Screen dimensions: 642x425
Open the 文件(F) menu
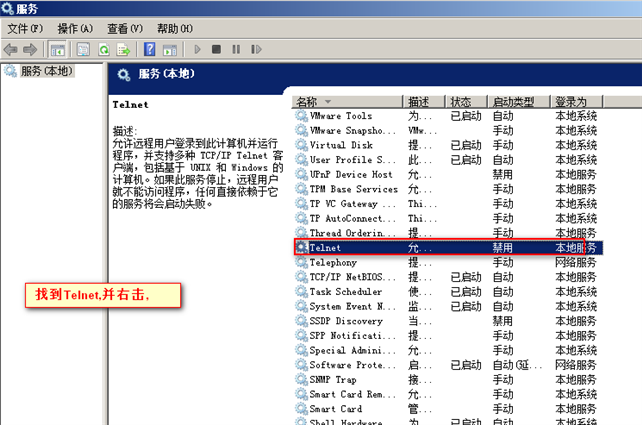[25, 29]
